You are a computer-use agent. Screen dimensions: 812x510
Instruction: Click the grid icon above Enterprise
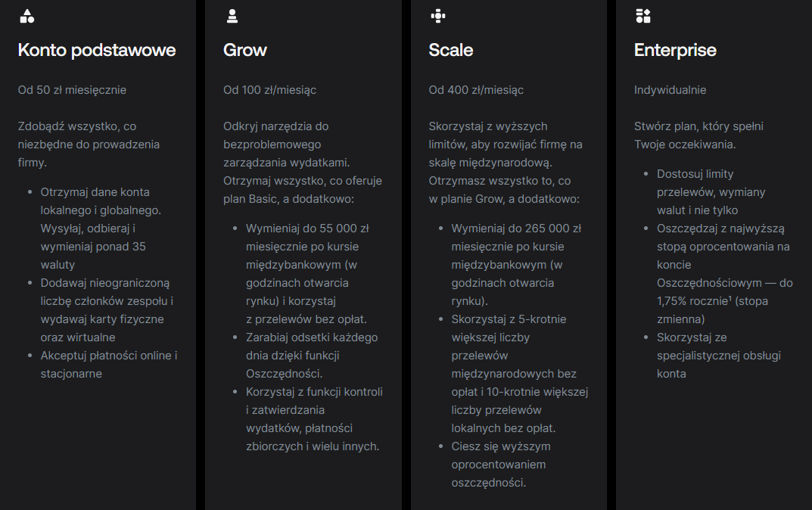[643, 16]
